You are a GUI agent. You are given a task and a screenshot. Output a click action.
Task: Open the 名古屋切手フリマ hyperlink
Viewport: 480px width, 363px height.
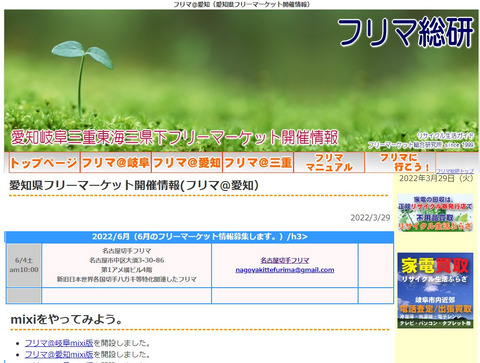285,260
